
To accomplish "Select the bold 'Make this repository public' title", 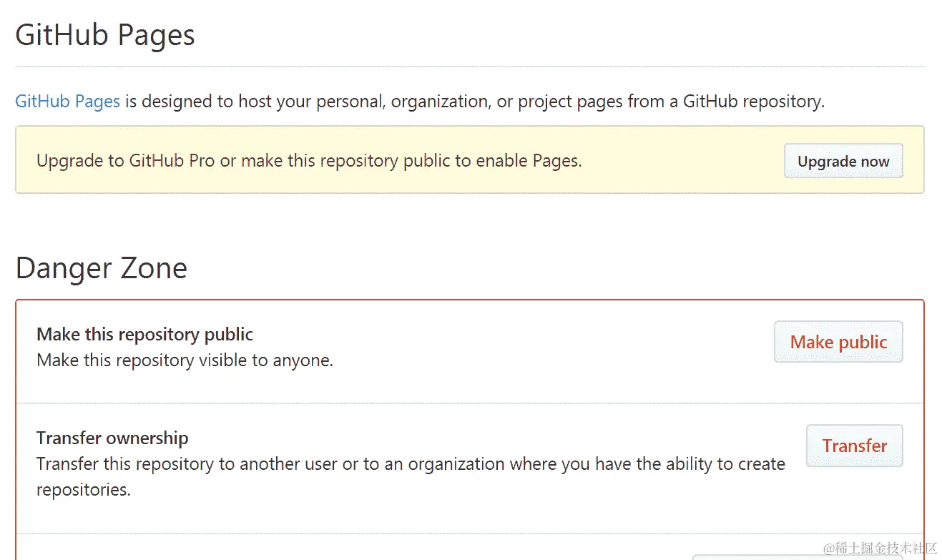I will pos(144,334).
